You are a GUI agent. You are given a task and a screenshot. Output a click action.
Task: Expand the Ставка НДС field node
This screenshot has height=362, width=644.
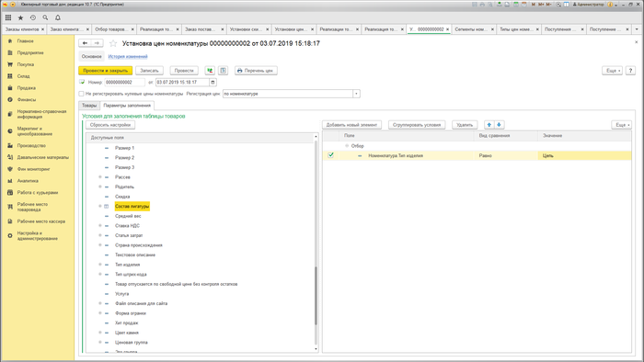point(99,226)
